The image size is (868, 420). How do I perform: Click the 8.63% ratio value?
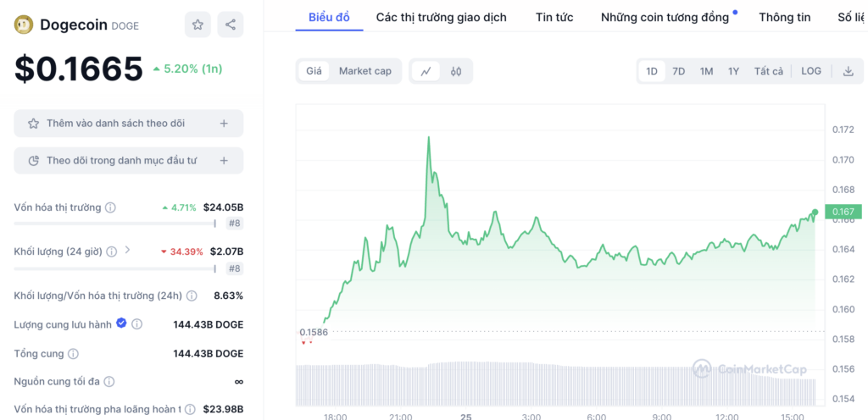[228, 296]
